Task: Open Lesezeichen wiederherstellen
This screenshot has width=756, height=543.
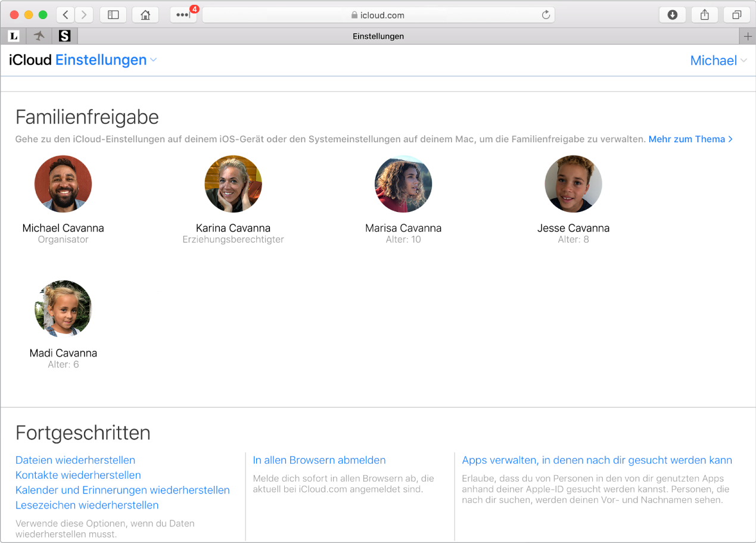Action: click(87, 505)
